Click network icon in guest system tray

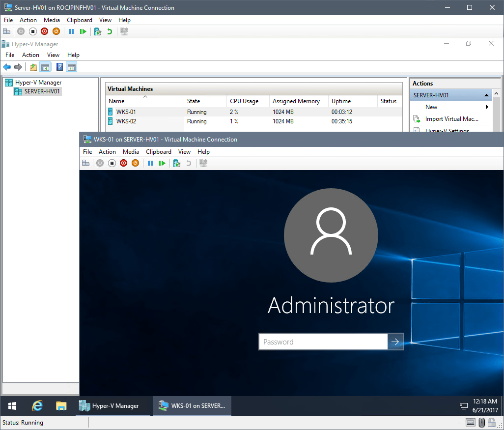464,406
